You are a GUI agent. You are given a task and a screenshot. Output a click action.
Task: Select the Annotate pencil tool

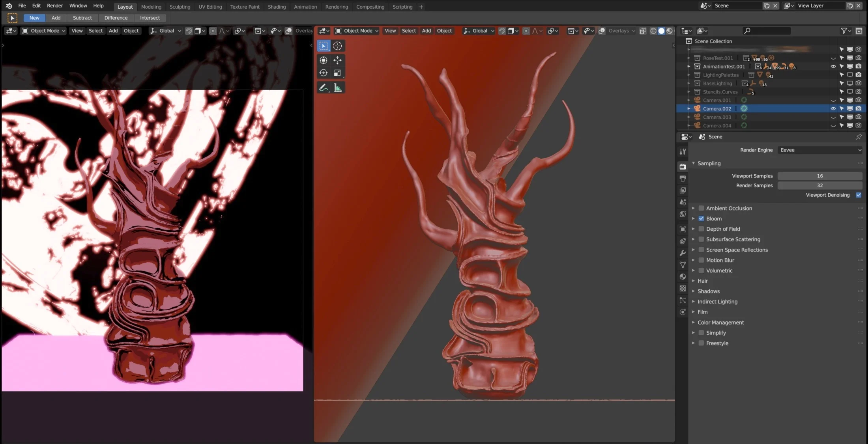tap(324, 88)
